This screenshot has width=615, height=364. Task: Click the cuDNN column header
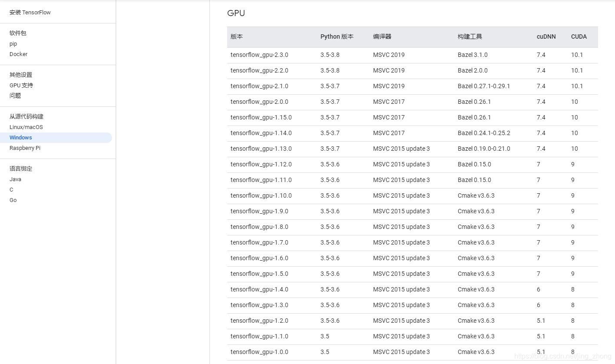point(546,37)
